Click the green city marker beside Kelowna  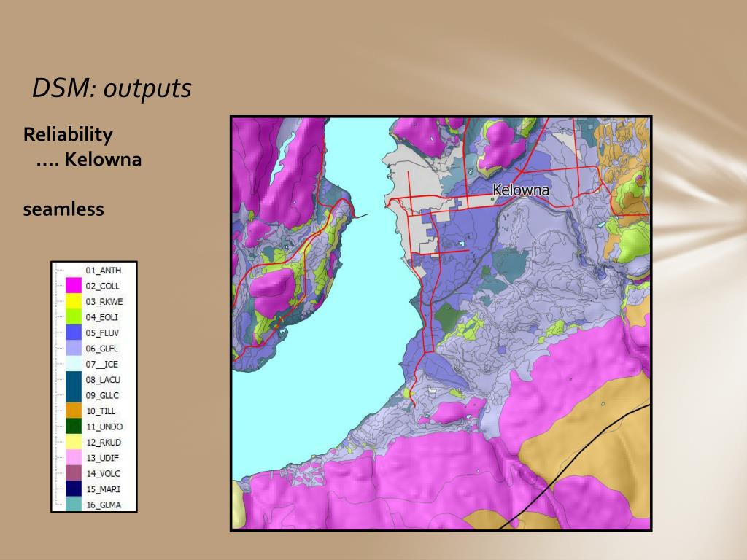[492, 199]
